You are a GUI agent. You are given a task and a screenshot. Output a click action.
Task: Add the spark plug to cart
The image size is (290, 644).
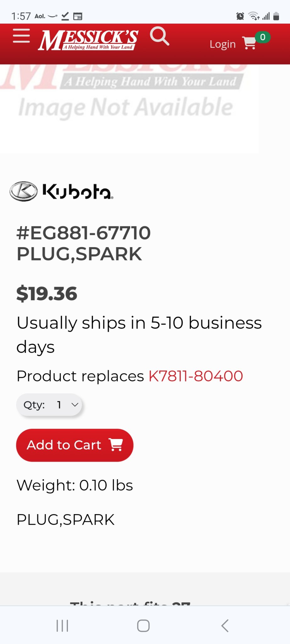click(75, 445)
